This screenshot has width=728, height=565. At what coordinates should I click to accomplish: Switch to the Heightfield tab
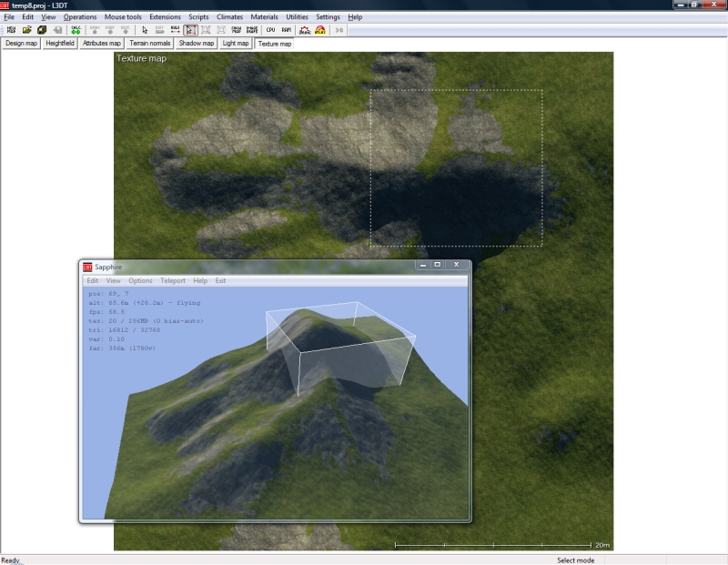click(60, 43)
